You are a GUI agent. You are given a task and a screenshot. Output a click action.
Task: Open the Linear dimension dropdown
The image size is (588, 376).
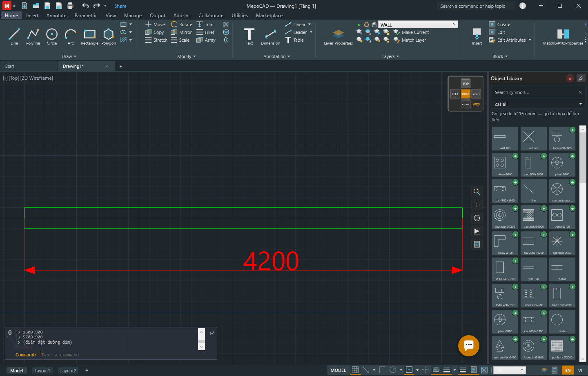click(x=310, y=25)
